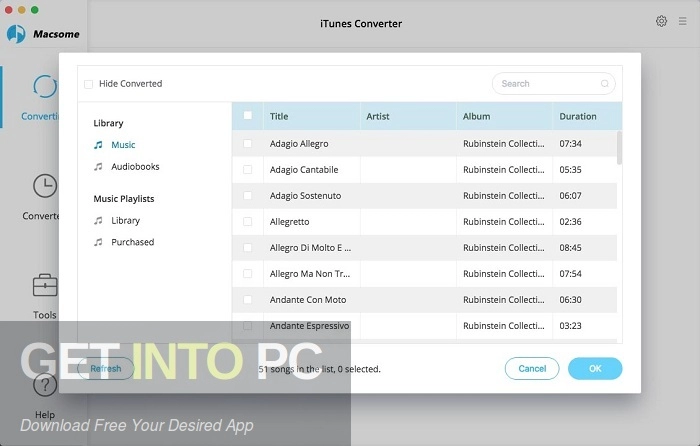
Task: Click the music note icon beside Music
Action: pyautogui.click(x=98, y=145)
